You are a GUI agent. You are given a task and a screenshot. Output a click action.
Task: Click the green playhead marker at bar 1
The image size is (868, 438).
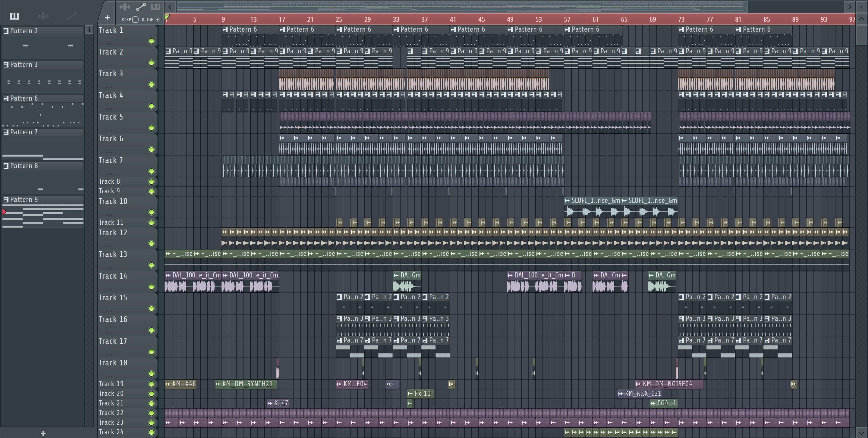[x=167, y=17]
